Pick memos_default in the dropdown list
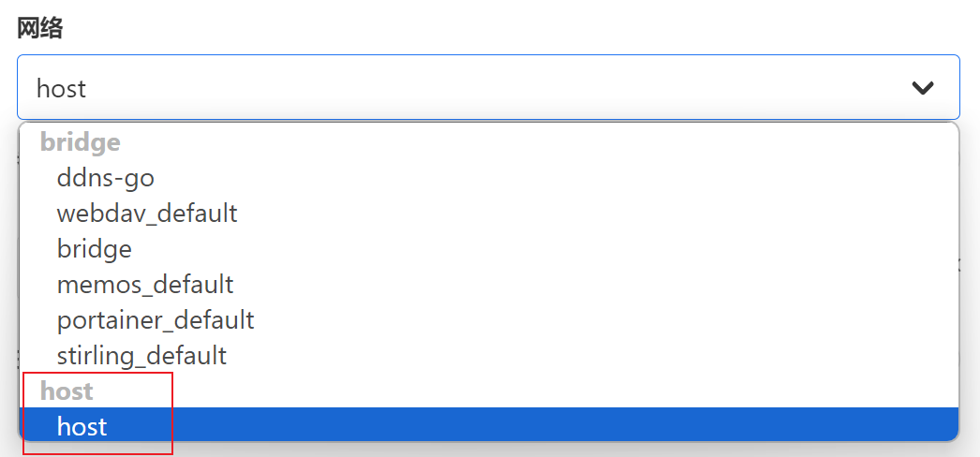The image size is (980, 457). point(145,285)
